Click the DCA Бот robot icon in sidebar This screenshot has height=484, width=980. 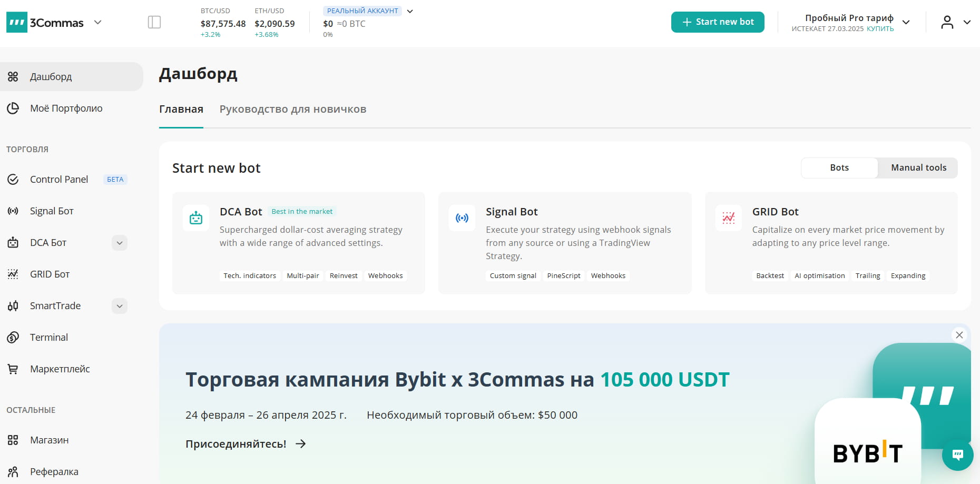[x=13, y=243]
